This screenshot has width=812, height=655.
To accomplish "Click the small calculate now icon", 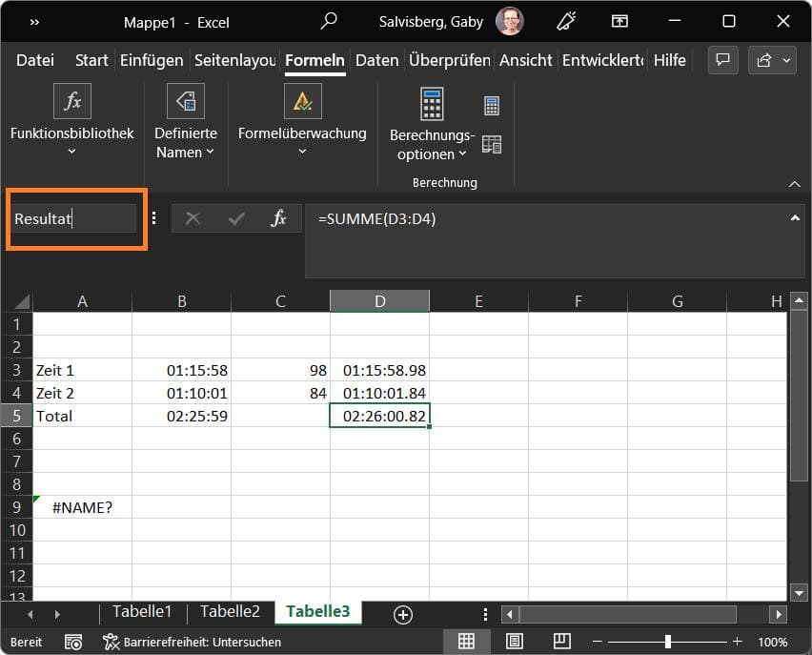I will click(492, 105).
